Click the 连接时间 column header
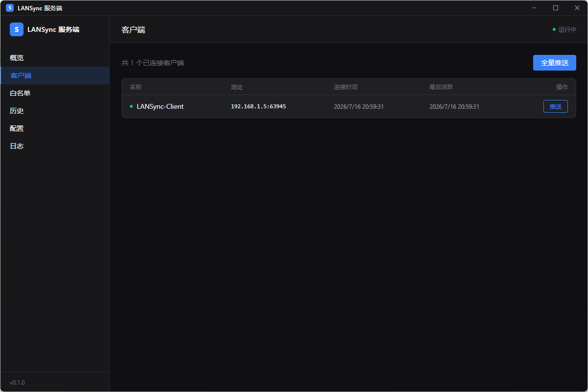This screenshot has width=588, height=392. tap(345, 87)
